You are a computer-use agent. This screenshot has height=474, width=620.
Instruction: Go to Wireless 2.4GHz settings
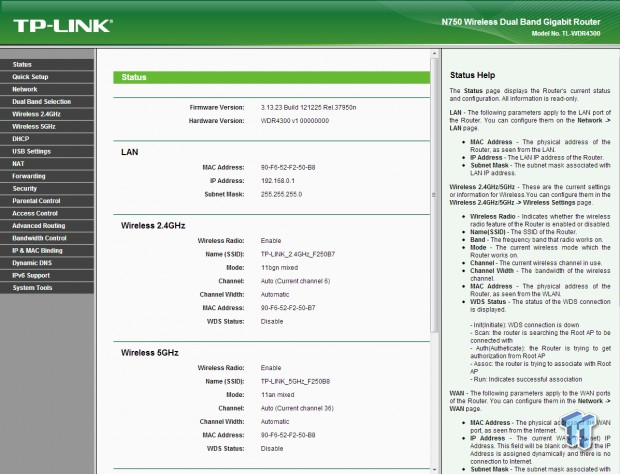pyautogui.click(x=47, y=114)
